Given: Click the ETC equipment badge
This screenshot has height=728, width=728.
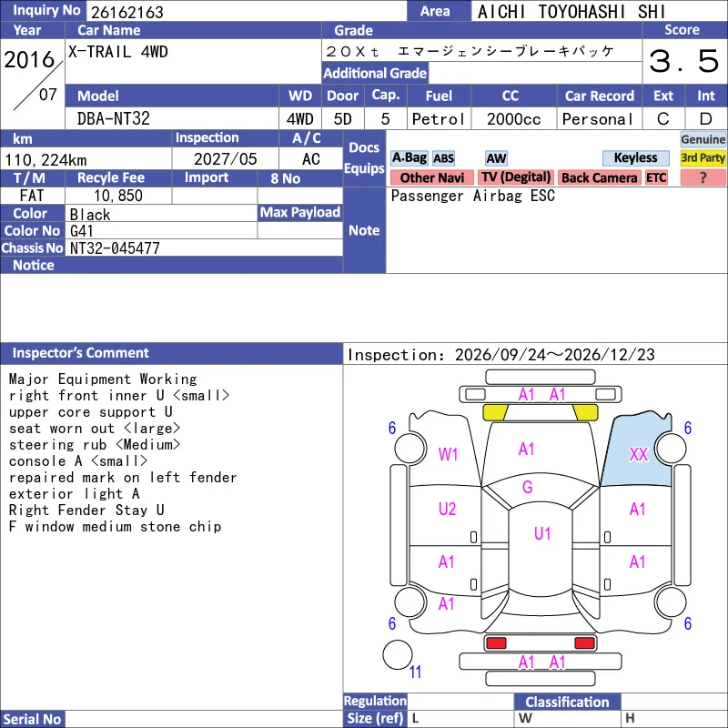Looking at the screenshot, I should coord(655,177).
